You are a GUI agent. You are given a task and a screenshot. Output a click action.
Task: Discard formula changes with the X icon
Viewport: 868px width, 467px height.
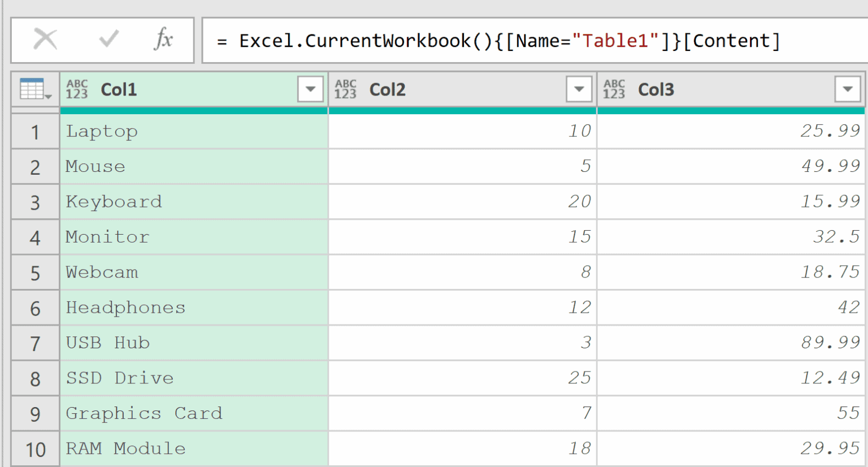click(45, 40)
